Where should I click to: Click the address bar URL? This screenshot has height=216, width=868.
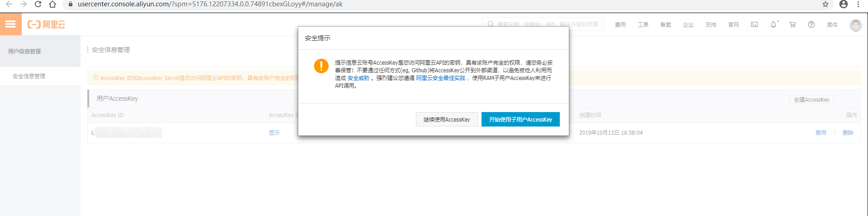pyautogui.click(x=210, y=4)
